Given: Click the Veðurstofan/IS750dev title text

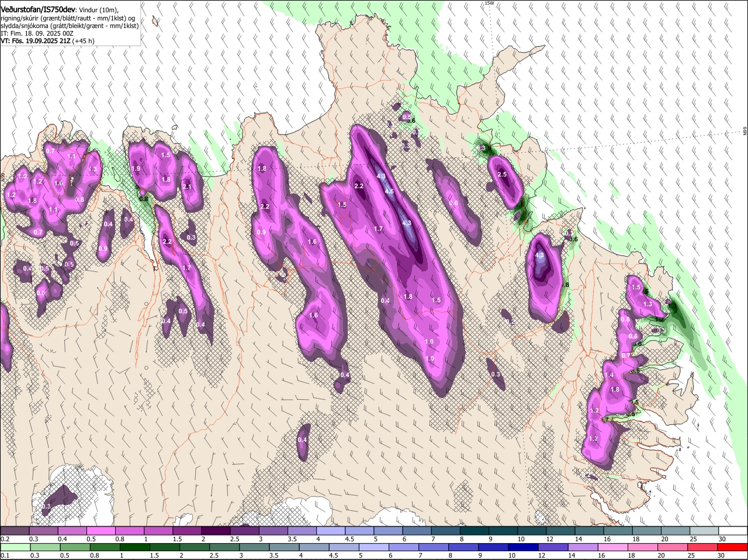Looking at the screenshot, I should 37,10.
